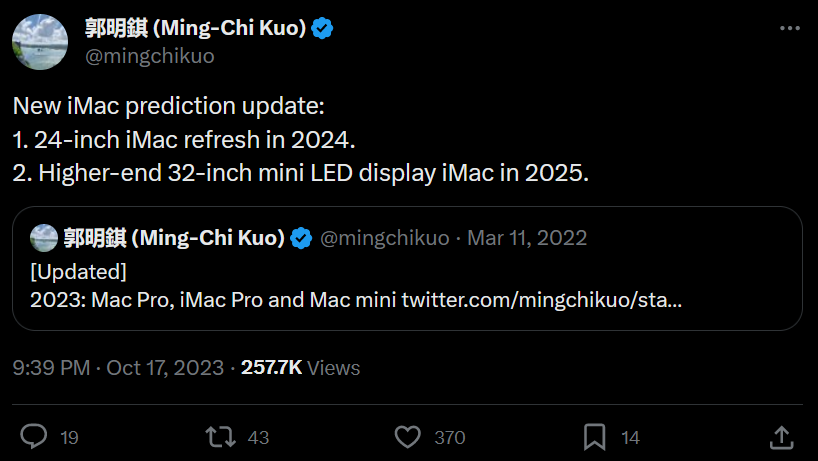Click the 14 bookmarks count
Viewport: 818px width, 461px height.
(630, 437)
